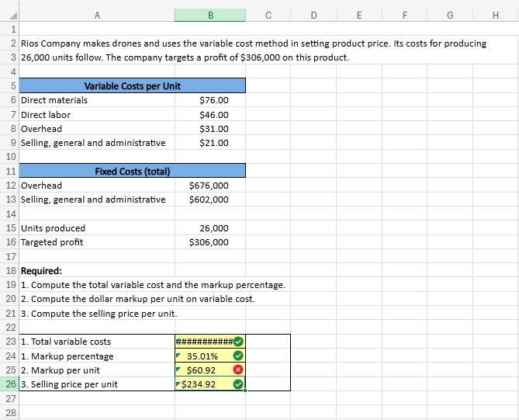Screen dimensions: 519x420
Task: Select row 28 header
Action: [9, 412]
